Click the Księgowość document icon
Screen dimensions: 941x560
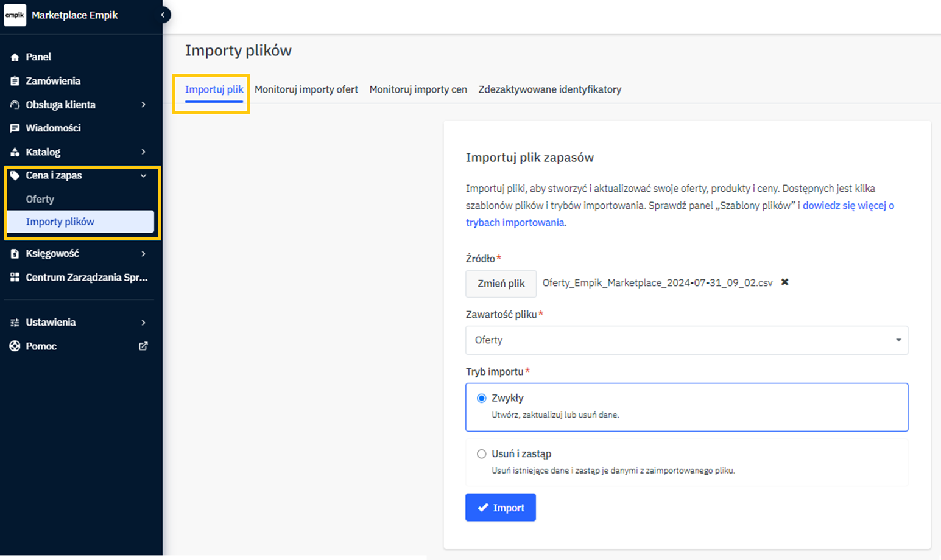click(x=15, y=254)
